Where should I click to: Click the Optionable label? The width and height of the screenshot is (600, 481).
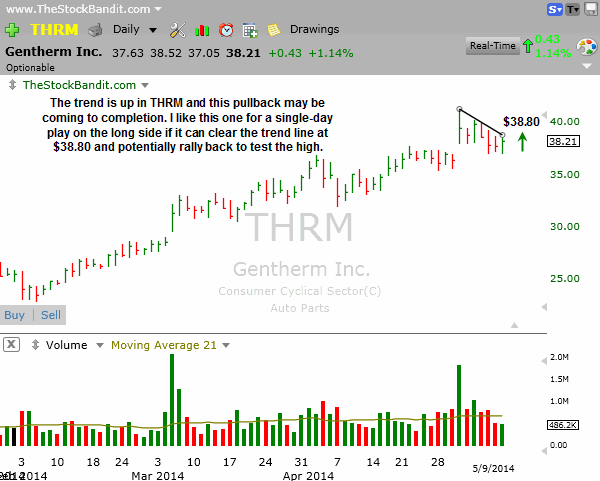pos(30,68)
